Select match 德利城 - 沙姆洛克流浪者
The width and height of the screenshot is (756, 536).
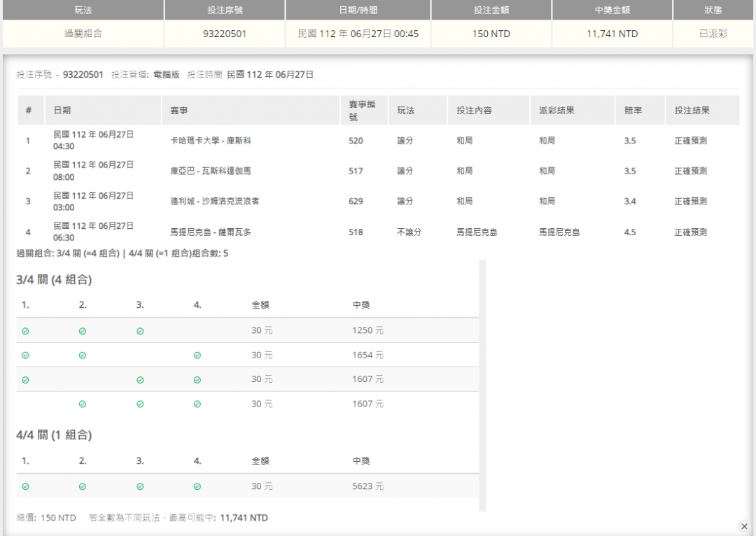click(x=215, y=202)
